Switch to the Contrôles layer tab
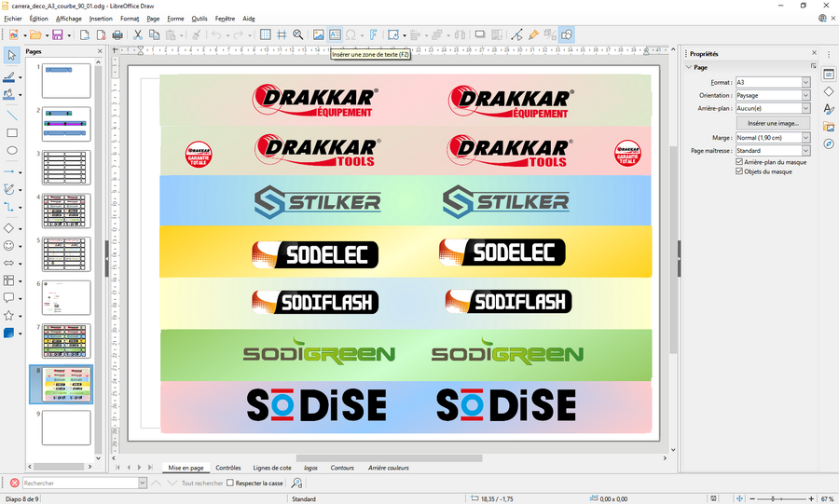The height and width of the screenshot is (504, 839). [228, 468]
